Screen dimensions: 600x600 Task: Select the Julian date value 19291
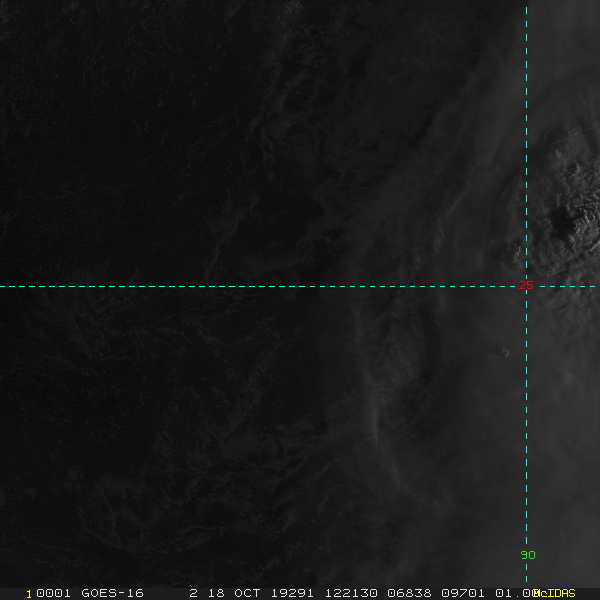pos(292,593)
